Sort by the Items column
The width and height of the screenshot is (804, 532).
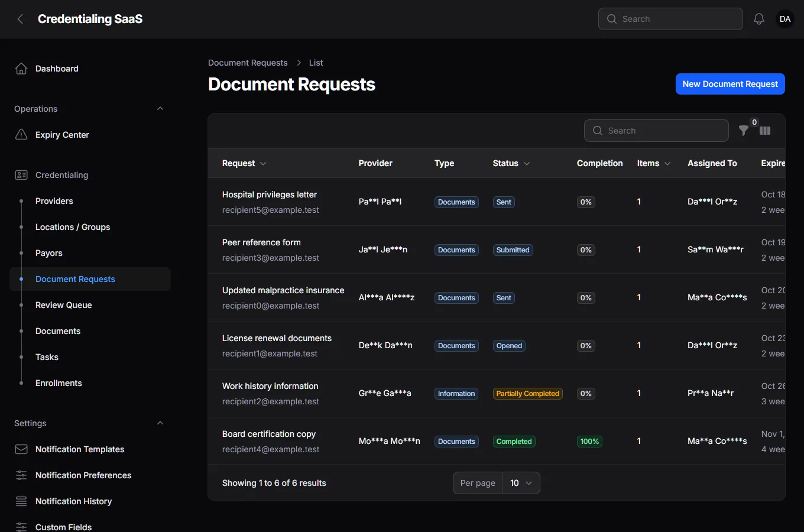[654, 163]
